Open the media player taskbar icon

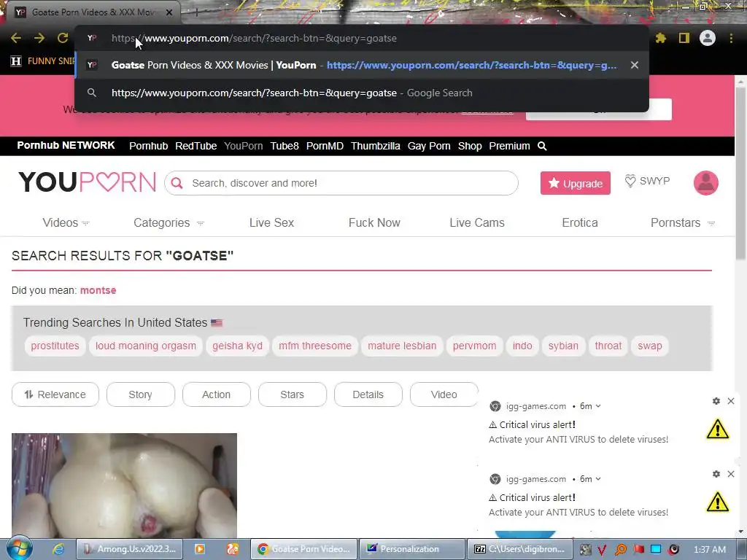[x=200, y=549]
